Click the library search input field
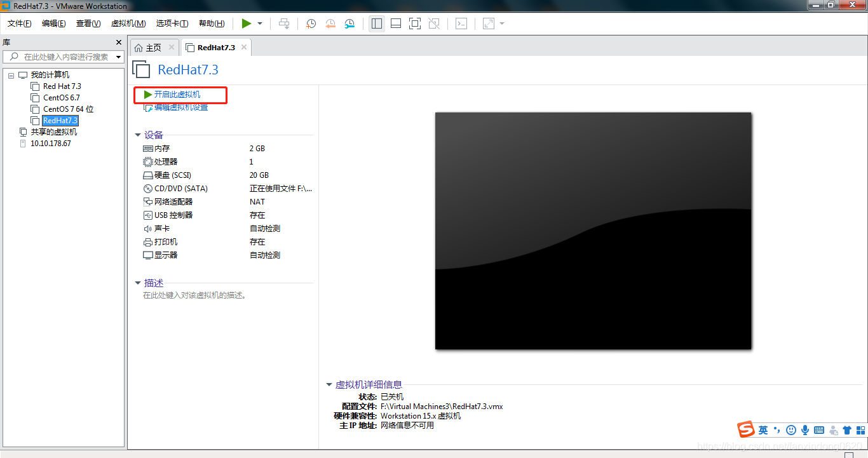This screenshot has width=868, height=458. click(64, 57)
